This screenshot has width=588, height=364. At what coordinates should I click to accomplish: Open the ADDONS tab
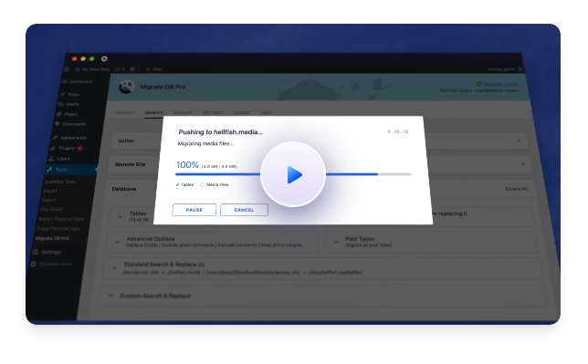pos(242,112)
